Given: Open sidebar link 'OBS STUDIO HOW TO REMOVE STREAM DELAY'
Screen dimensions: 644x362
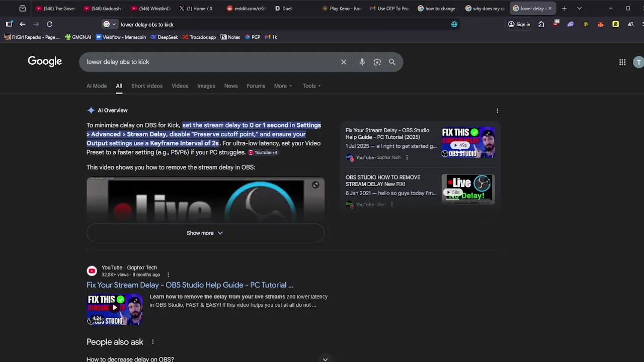Looking at the screenshot, I should (383, 180).
